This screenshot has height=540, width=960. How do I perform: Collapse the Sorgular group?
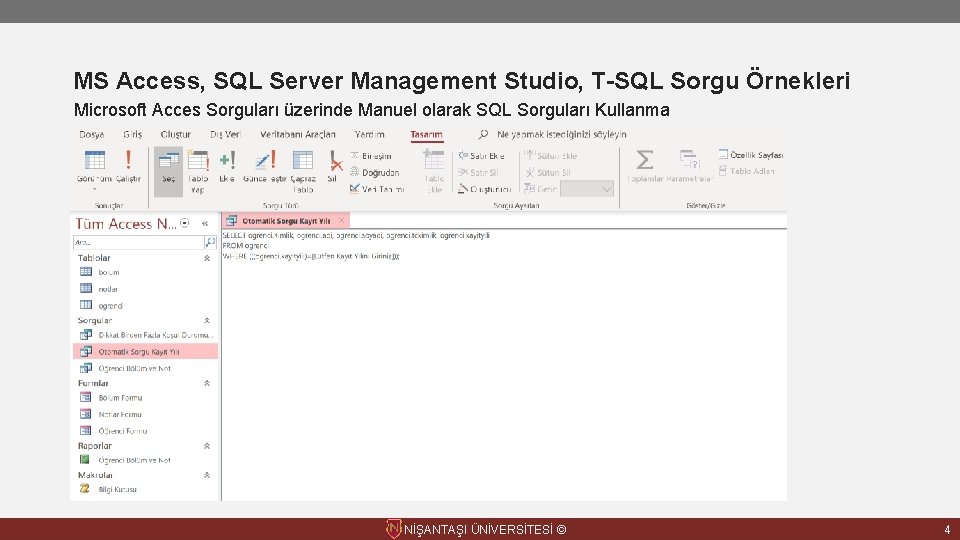pyautogui.click(x=207, y=320)
